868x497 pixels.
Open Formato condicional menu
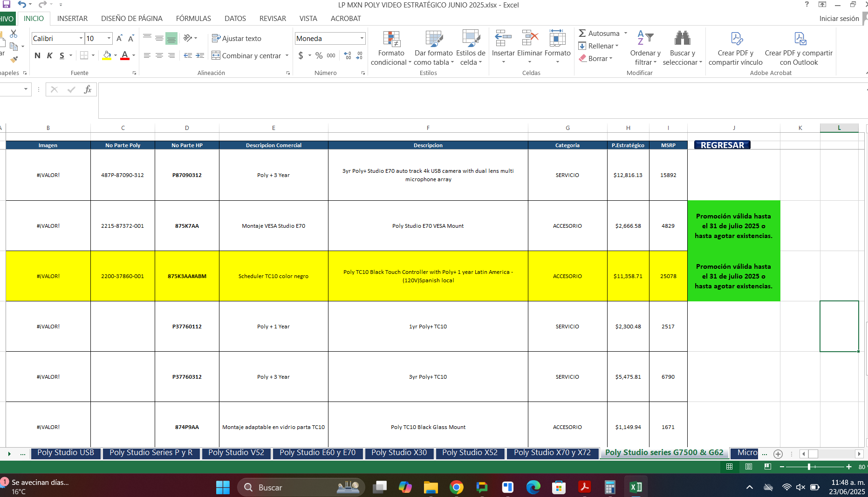pyautogui.click(x=391, y=48)
